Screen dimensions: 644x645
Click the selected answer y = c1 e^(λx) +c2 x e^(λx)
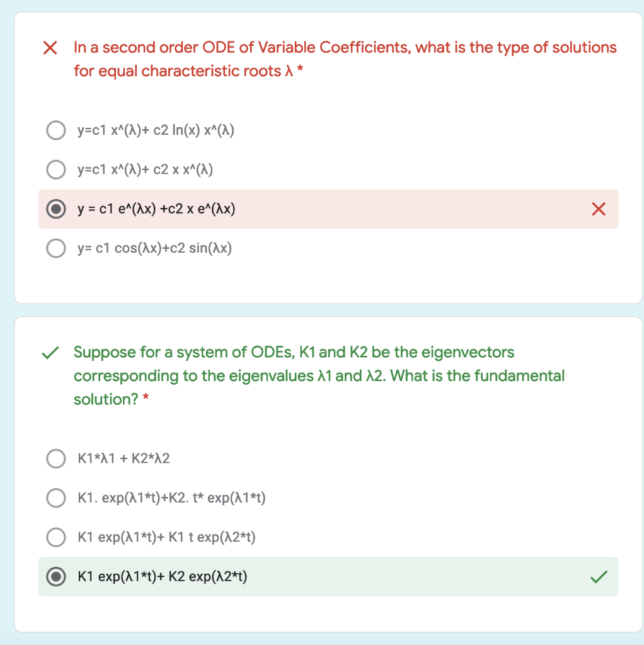pos(156,209)
